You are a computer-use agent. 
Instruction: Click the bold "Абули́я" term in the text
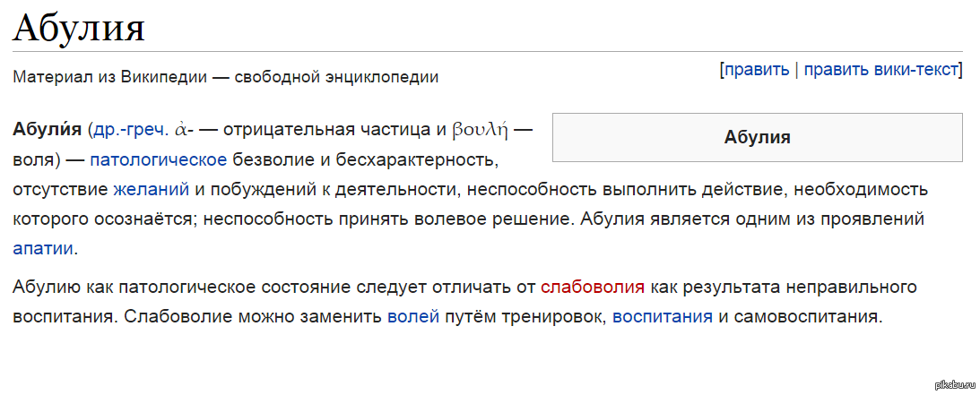tap(48, 130)
